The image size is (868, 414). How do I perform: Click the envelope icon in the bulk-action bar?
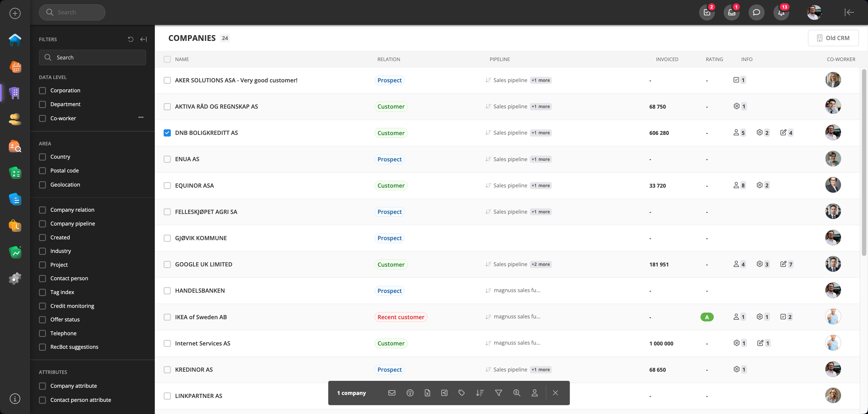[391, 393]
